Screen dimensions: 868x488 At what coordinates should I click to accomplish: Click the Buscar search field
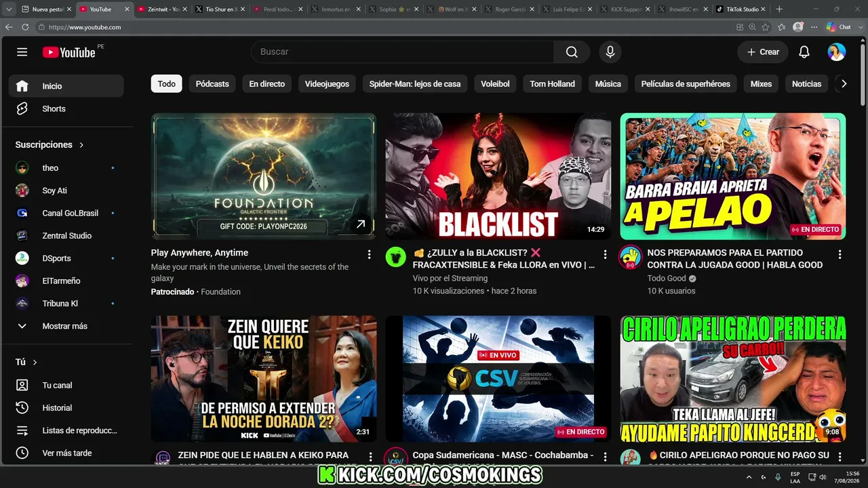tap(402, 52)
